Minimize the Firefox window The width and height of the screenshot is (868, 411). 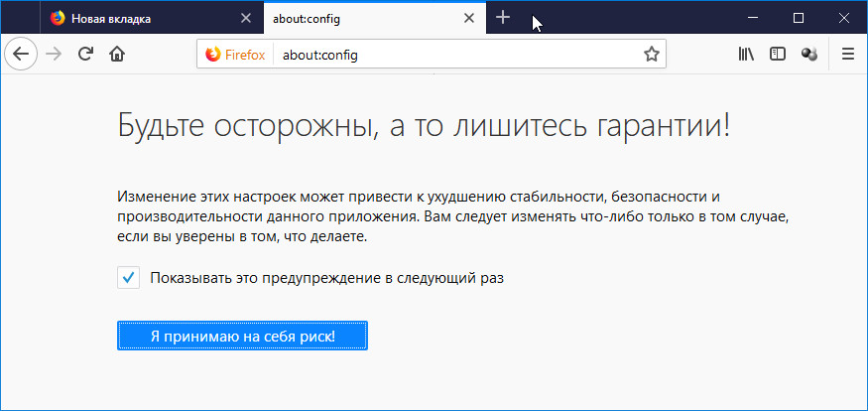753,18
